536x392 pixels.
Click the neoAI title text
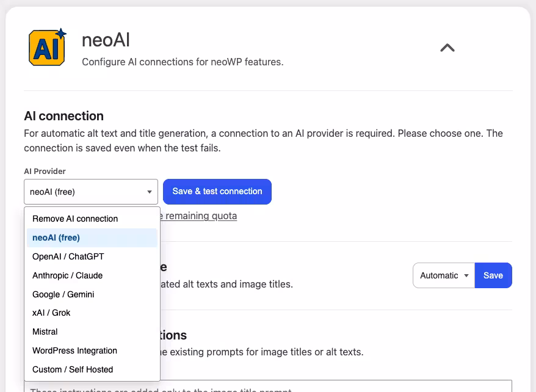(106, 40)
